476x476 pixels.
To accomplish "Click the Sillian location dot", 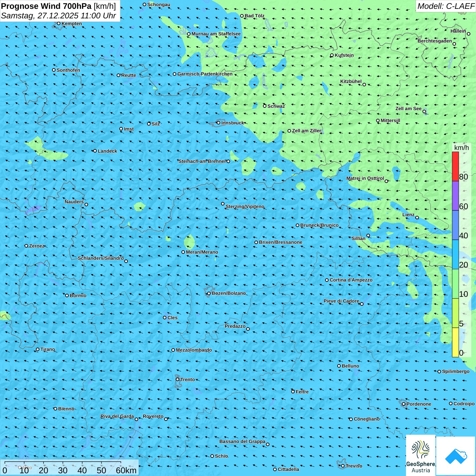I will [x=368, y=236].
